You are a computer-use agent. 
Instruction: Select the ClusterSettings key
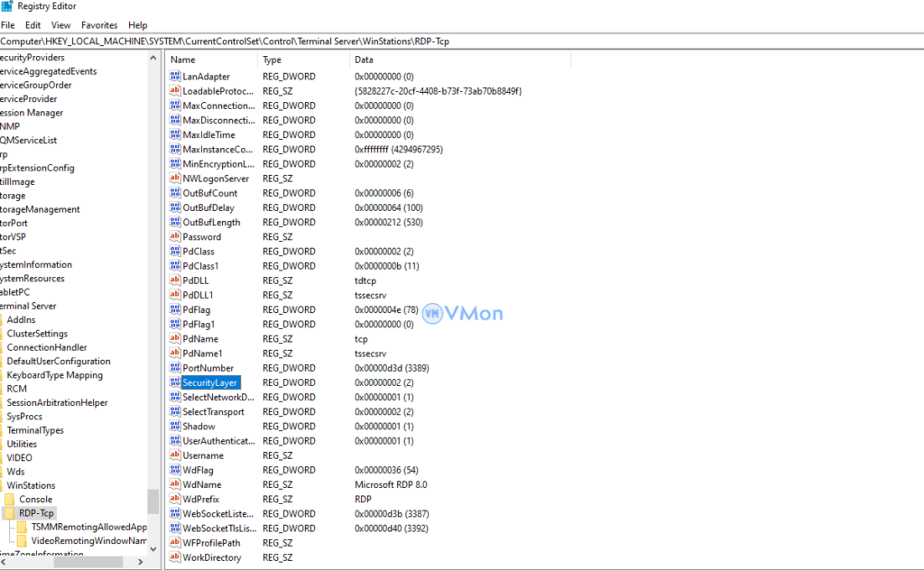pyautogui.click(x=37, y=334)
